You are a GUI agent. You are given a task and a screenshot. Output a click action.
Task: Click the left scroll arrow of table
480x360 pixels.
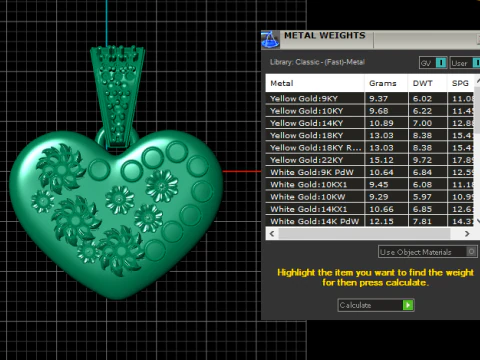click(x=272, y=234)
